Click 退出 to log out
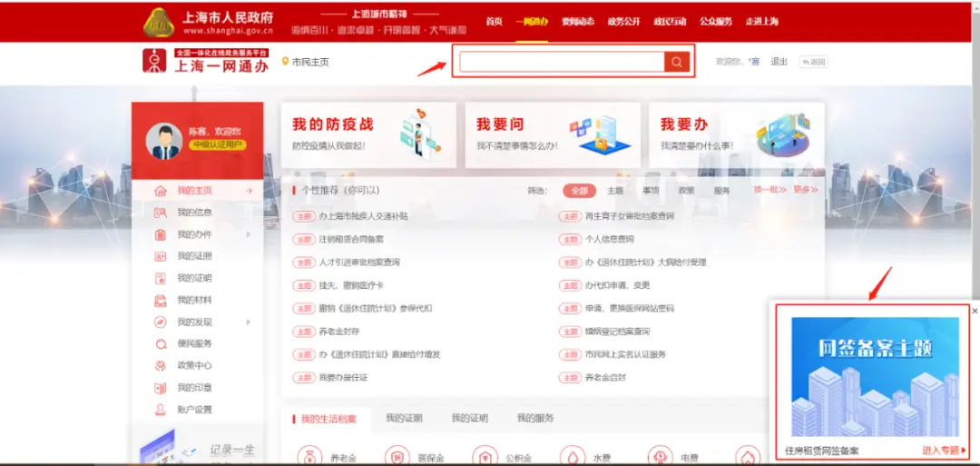The height and width of the screenshot is (466, 980). [x=779, y=61]
